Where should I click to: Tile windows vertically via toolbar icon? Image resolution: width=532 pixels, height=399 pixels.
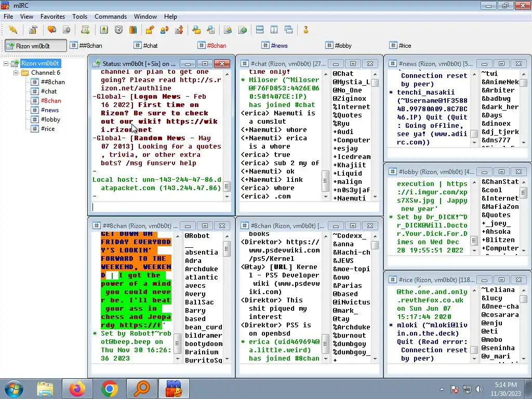point(274,30)
